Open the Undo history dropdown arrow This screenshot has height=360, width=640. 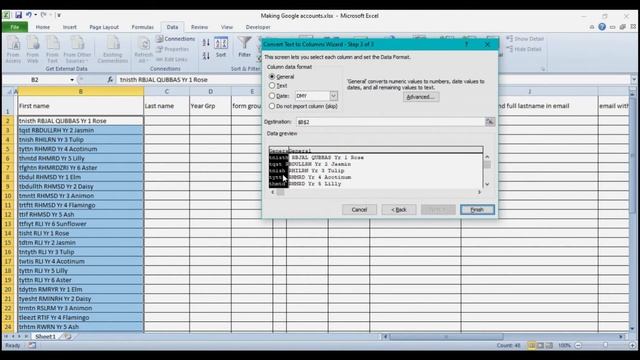pyautogui.click(x=36, y=15)
